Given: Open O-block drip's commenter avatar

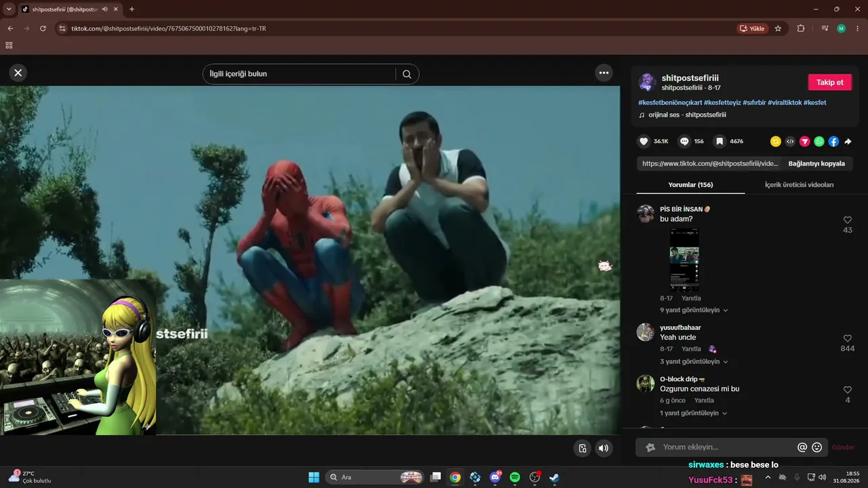Looking at the screenshot, I should [x=646, y=384].
